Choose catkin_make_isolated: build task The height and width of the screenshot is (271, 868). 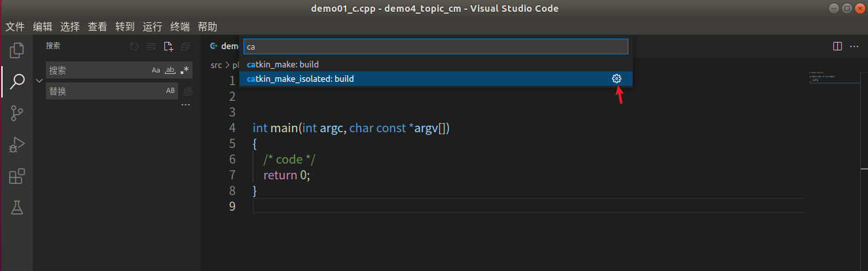(x=300, y=79)
